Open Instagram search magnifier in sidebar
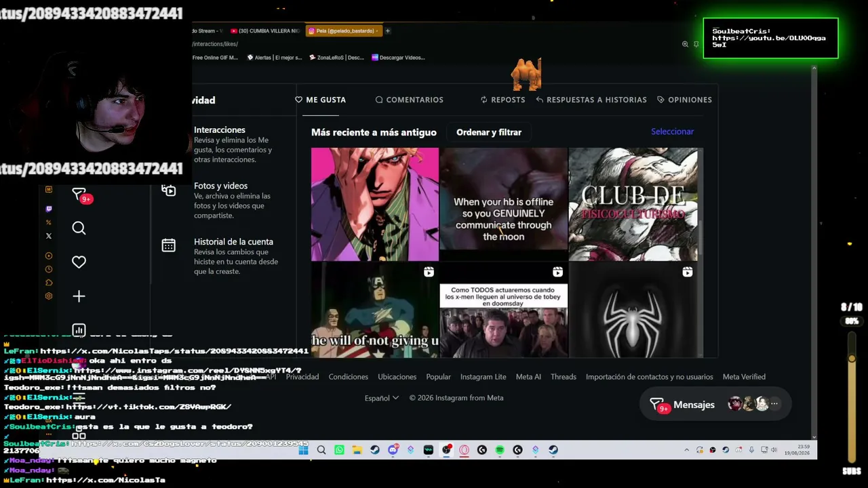 [x=79, y=228]
